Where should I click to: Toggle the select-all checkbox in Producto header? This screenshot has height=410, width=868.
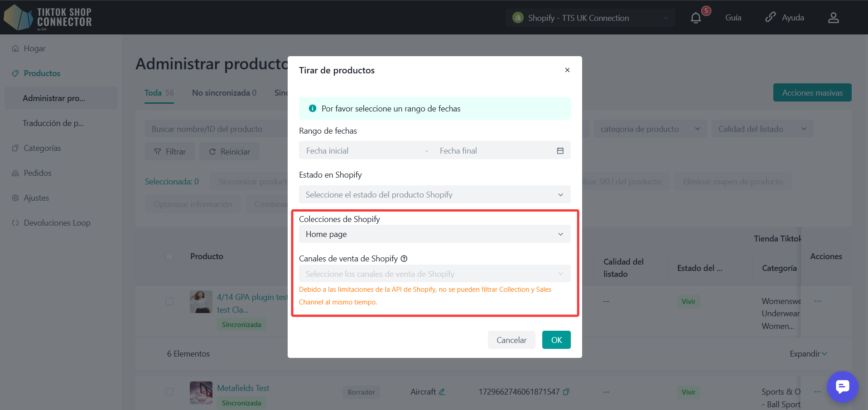(169, 256)
